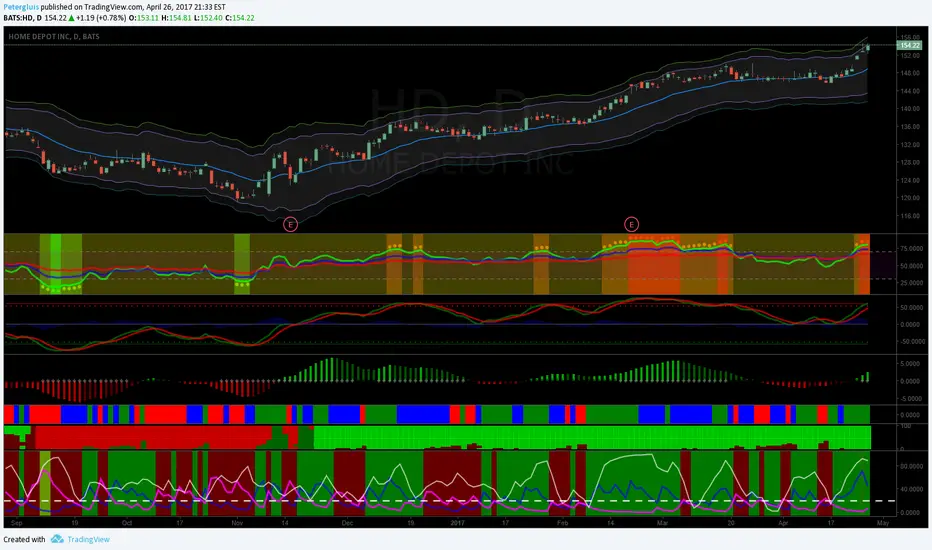Image resolution: width=932 pixels, height=550 pixels.
Task: Click the HOME DEPOT INC, D, BATS chart title
Action: (x=54, y=36)
